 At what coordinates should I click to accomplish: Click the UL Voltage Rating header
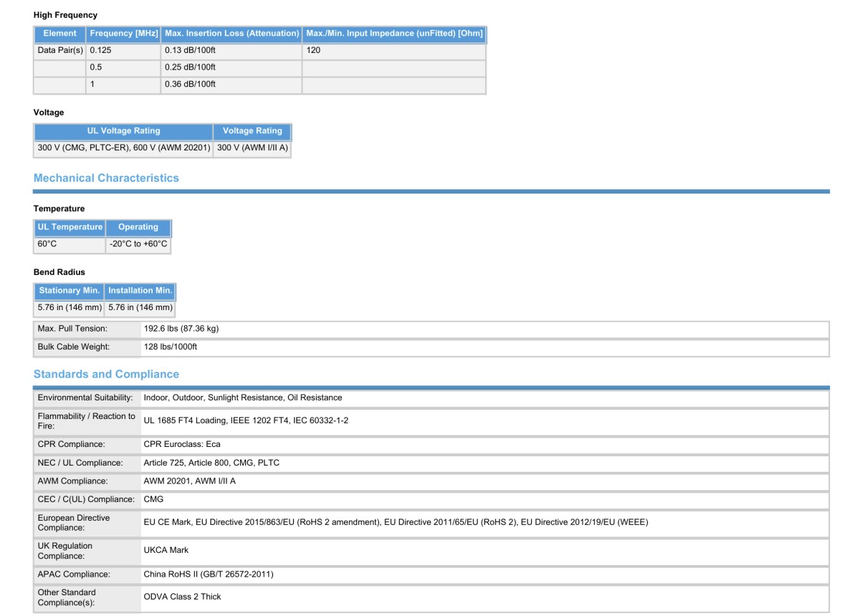[123, 131]
